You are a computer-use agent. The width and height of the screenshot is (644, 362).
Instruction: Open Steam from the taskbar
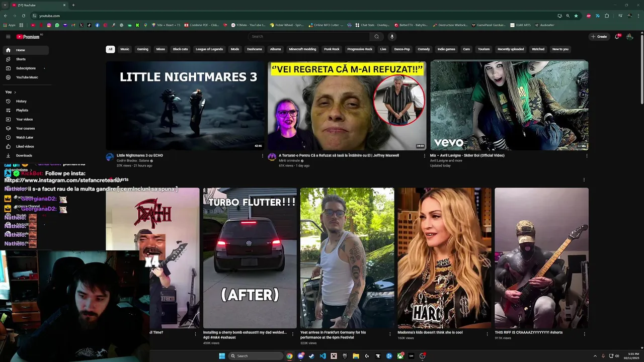coord(311,356)
